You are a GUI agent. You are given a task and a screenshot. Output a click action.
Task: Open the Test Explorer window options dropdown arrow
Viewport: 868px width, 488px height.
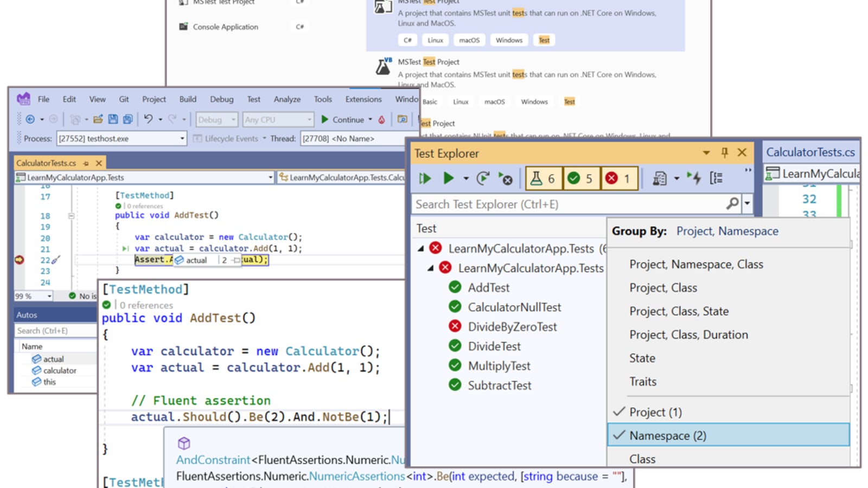[x=706, y=153]
